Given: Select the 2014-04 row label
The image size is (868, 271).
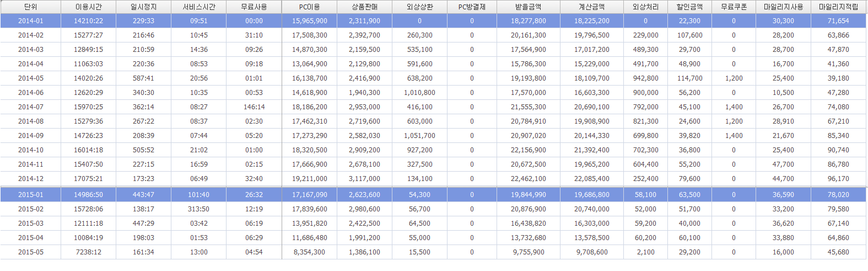Looking at the screenshot, I should 31,64.
